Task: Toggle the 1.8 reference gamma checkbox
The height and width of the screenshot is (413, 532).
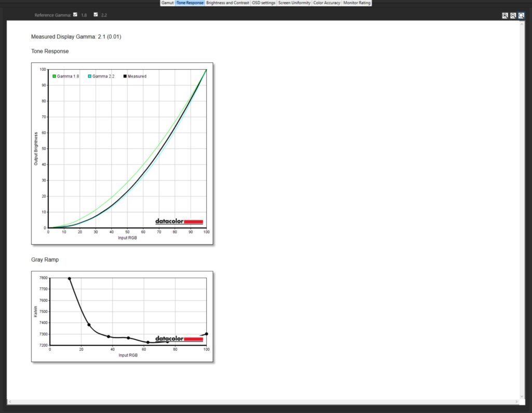Action: tap(75, 15)
